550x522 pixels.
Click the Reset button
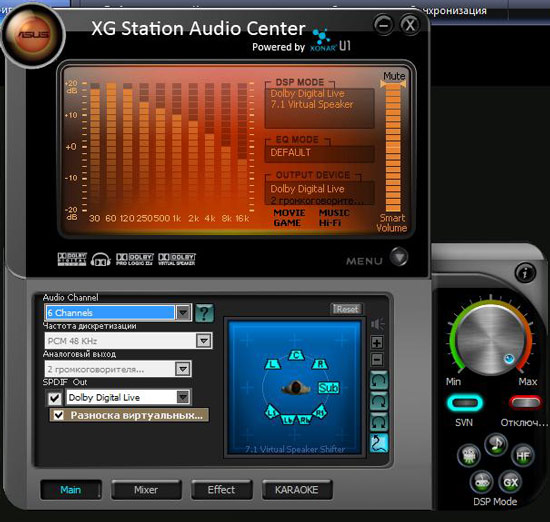pyautogui.click(x=346, y=309)
